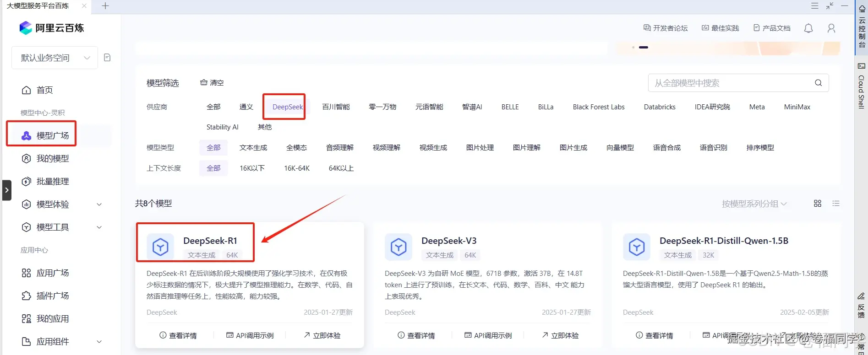Open the 默认业务空间 workspace dropdown
Image resolution: width=868 pixels, height=355 pixels.
(55, 58)
